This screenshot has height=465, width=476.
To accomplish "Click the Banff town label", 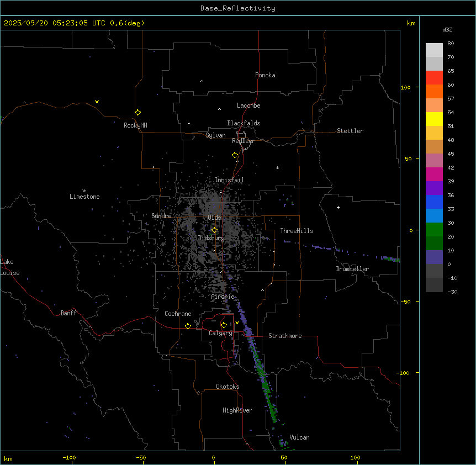I will pos(68,313).
